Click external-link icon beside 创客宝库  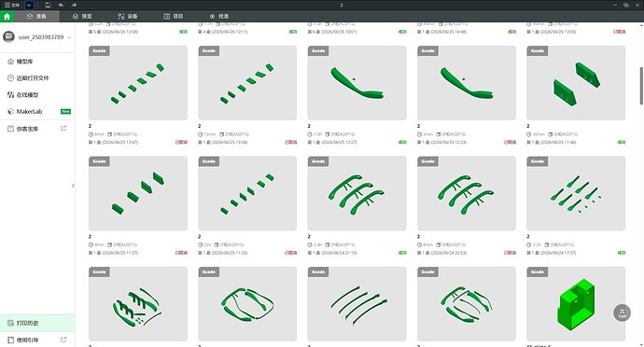tap(63, 129)
